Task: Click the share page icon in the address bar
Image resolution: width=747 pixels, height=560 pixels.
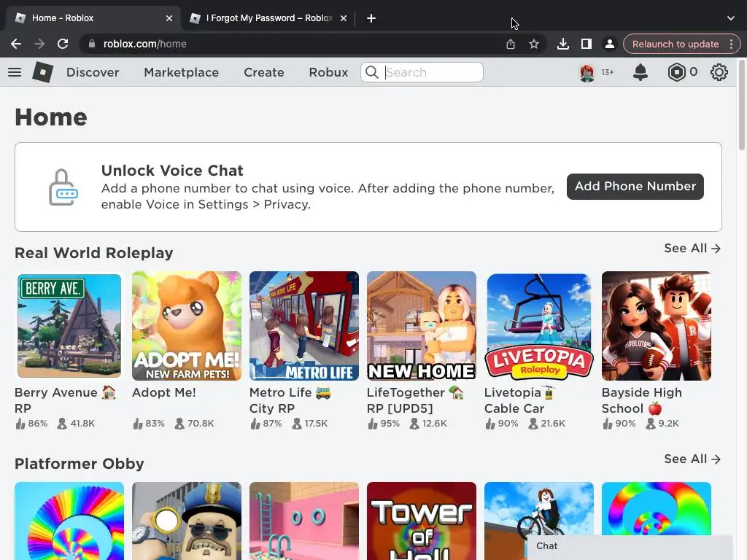Action: click(510, 44)
